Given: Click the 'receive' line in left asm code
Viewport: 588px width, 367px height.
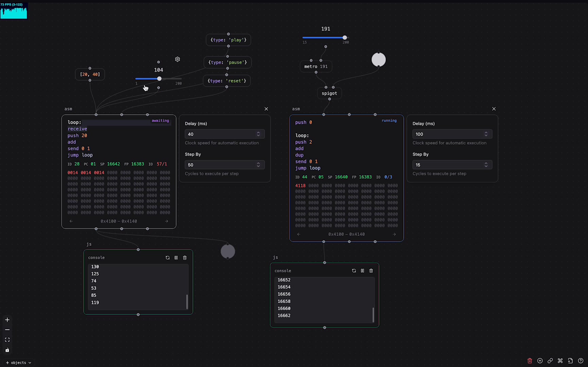Looking at the screenshot, I should tap(77, 129).
